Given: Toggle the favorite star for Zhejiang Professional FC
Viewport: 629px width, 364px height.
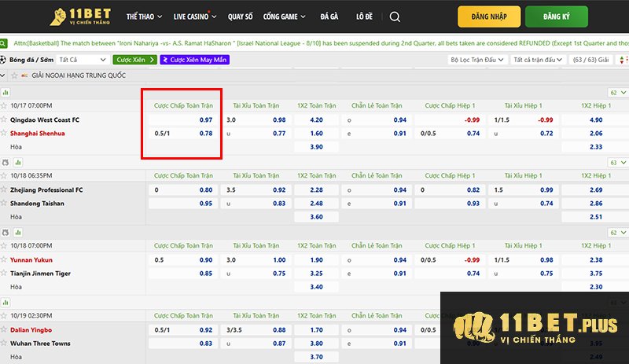Looking at the screenshot, I should (5, 190).
